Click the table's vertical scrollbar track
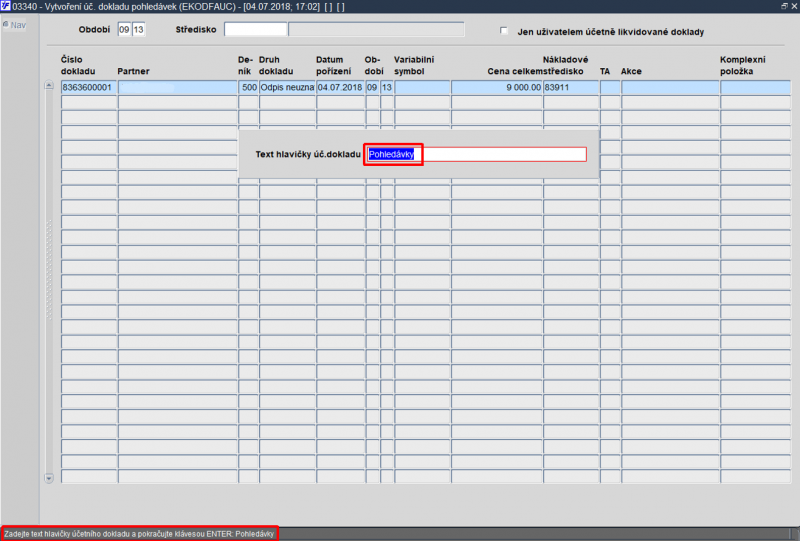Screen dimensions: 800x541 pyautogui.click(x=49, y=281)
